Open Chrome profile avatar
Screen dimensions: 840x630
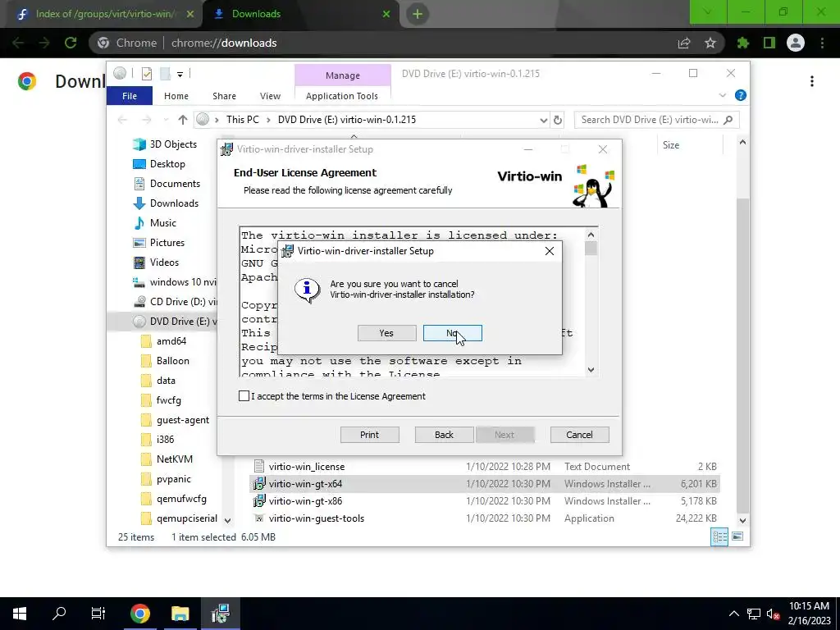796,43
